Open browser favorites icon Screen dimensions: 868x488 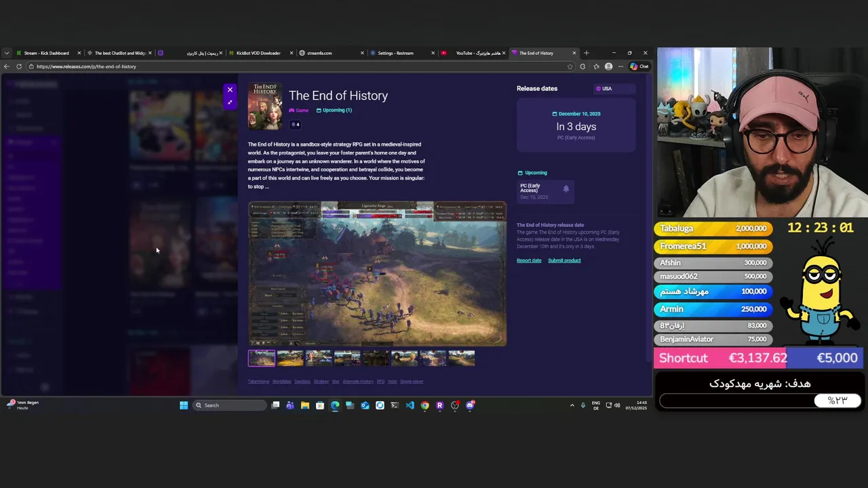click(x=596, y=66)
